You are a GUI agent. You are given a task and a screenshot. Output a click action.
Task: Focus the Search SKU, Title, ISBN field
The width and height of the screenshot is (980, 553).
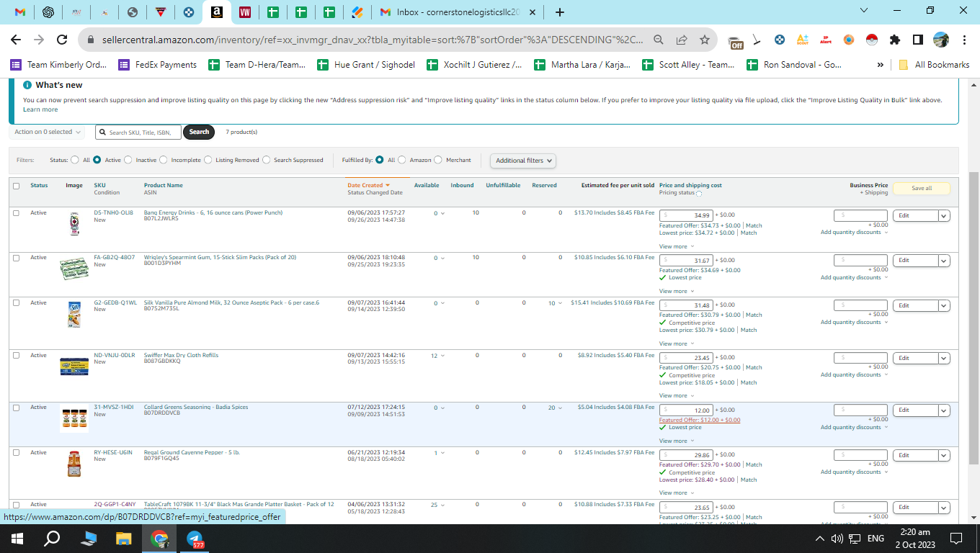click(x=138, y=132)
